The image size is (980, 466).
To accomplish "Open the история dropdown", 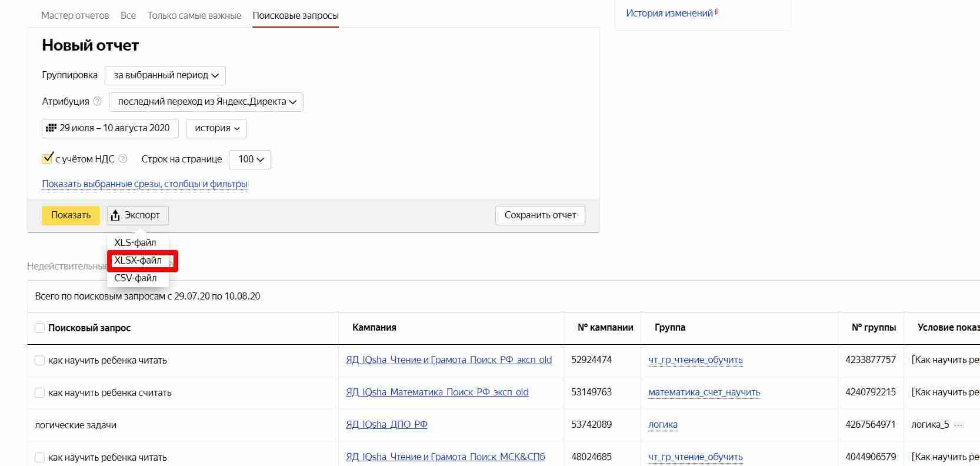I will [216, 128].
